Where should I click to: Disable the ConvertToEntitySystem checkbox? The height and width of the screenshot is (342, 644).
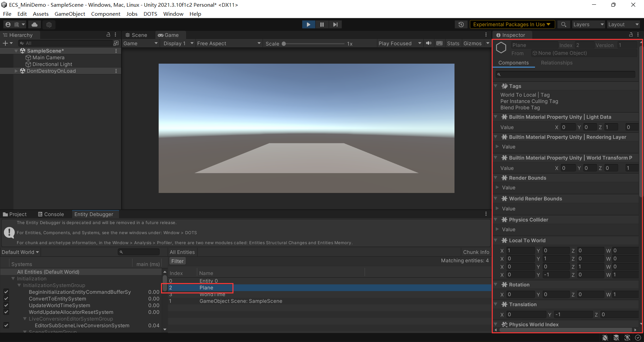(x=6, y=299)
